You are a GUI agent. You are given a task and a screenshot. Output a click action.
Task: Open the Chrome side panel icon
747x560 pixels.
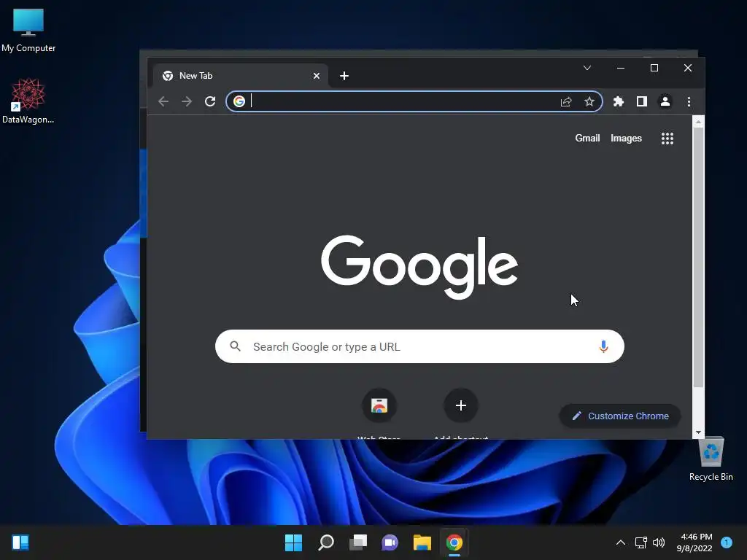(x=642, y=101)
